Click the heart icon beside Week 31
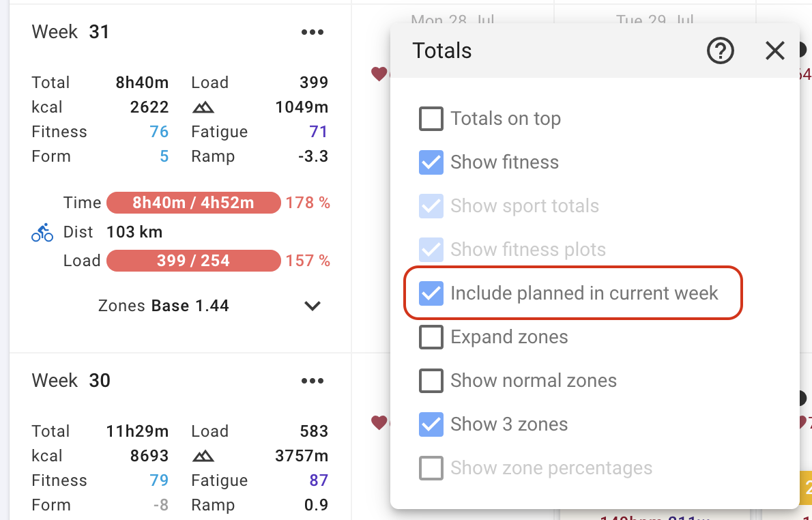Screen dimensions: 812x520 pyautogui.click(x=379, y=74)
